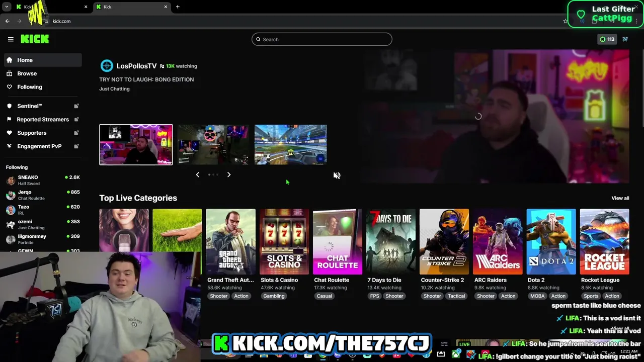
Task: Click the Tactical tag under Counter-Strike 2
Action: point(456,296)
